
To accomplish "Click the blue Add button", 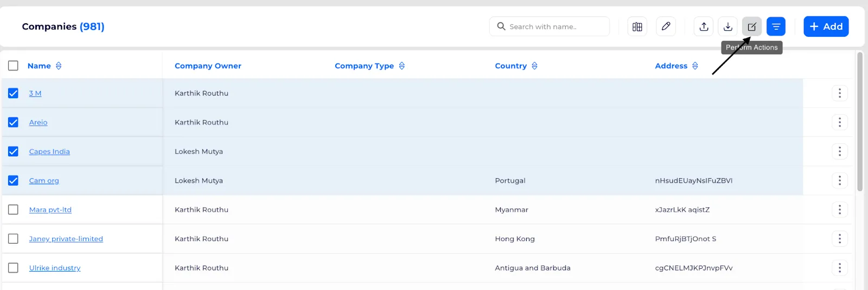I will point(826,27).
